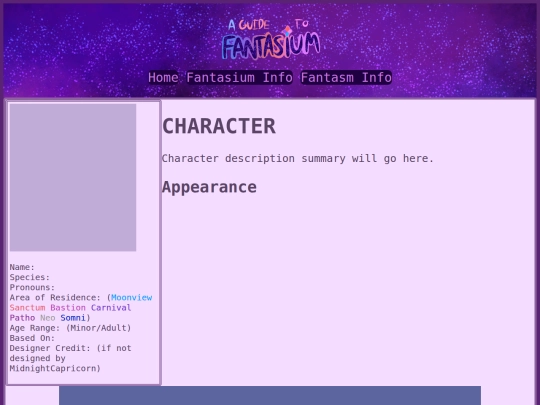Select the Carnival area link

pos(111,308)
